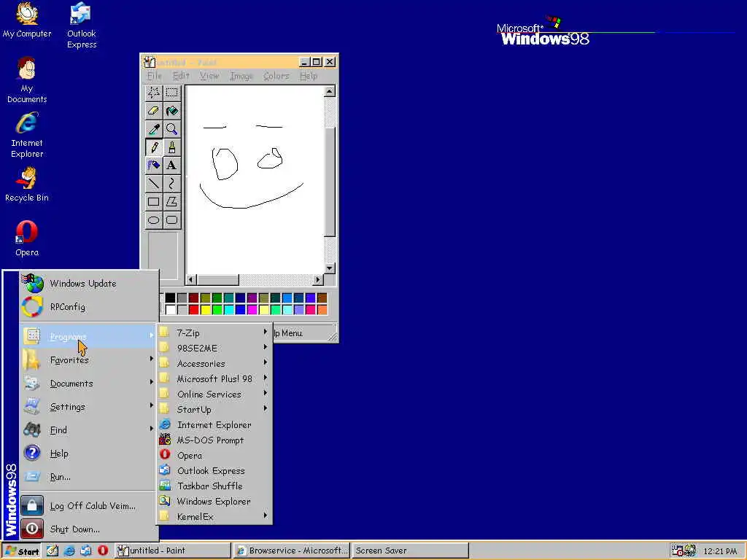Open RPConfig from Start menu
This screenshot has height=560, width=747.
88,307
